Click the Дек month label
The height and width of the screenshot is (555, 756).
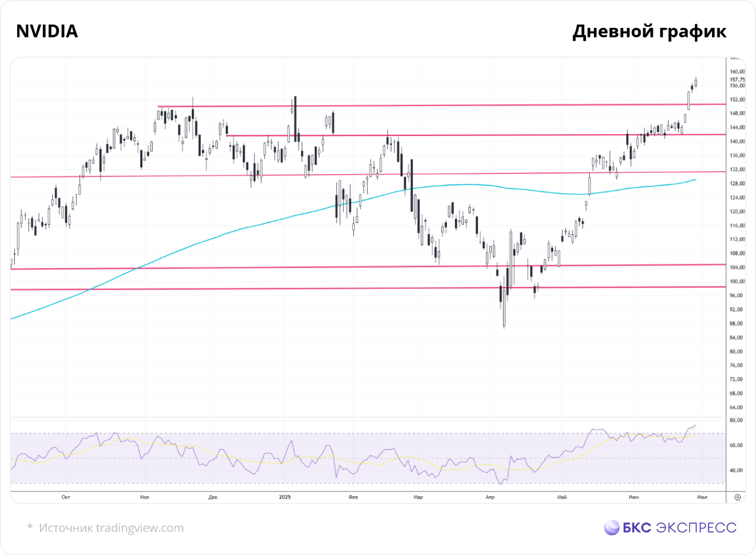213,496
